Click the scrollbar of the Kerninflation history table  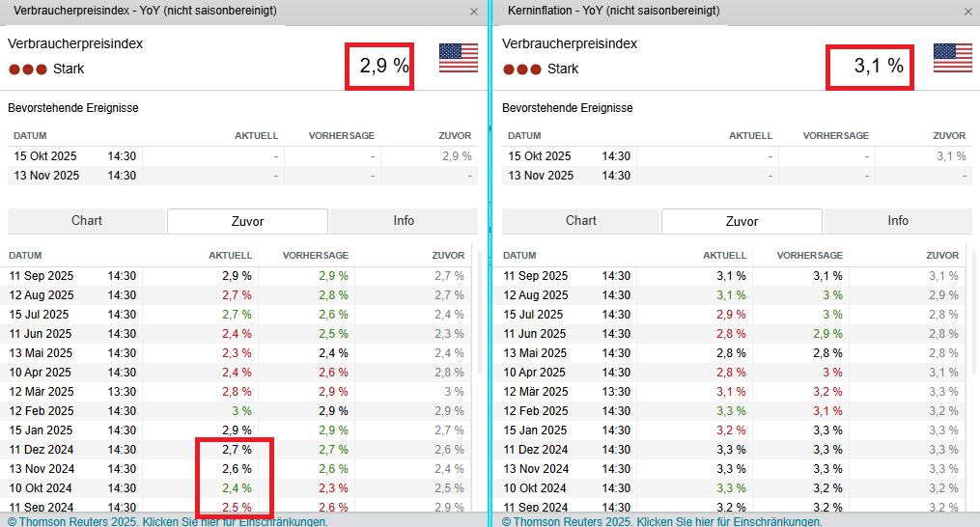pos(974,313)
